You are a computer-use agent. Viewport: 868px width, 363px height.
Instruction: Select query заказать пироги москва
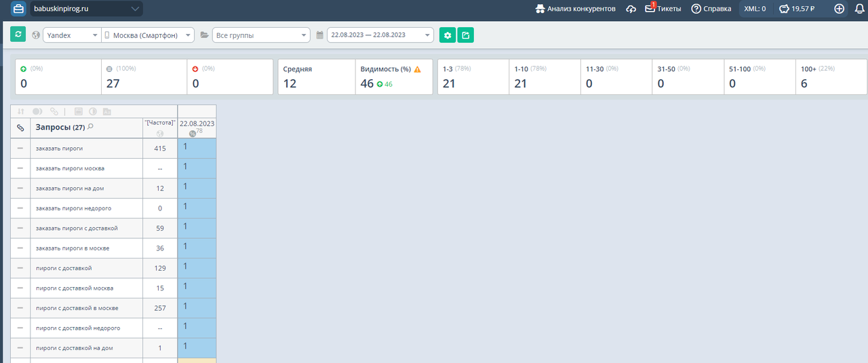tap(70, 168)
